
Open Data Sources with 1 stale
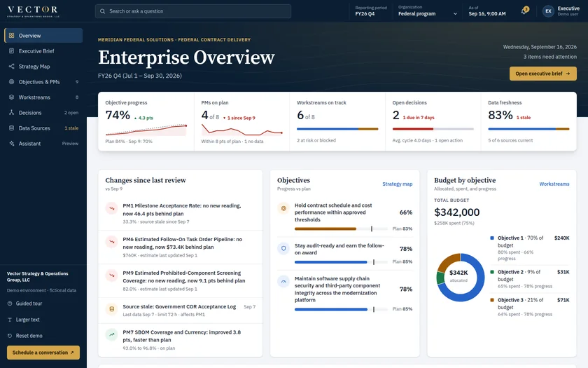click(43, 128)
